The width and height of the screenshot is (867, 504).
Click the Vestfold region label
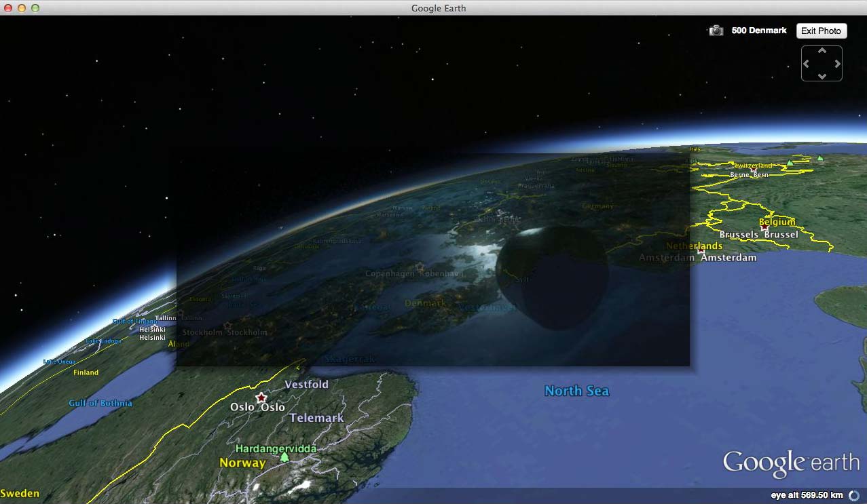[x=306, y=384]
